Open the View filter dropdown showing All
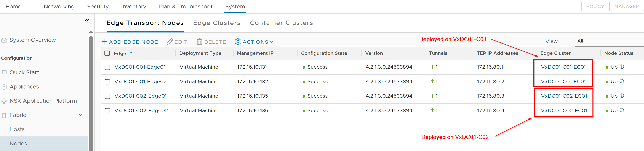Image resolution: width=644 pixels, height=151 pixels. click(580, 41)
